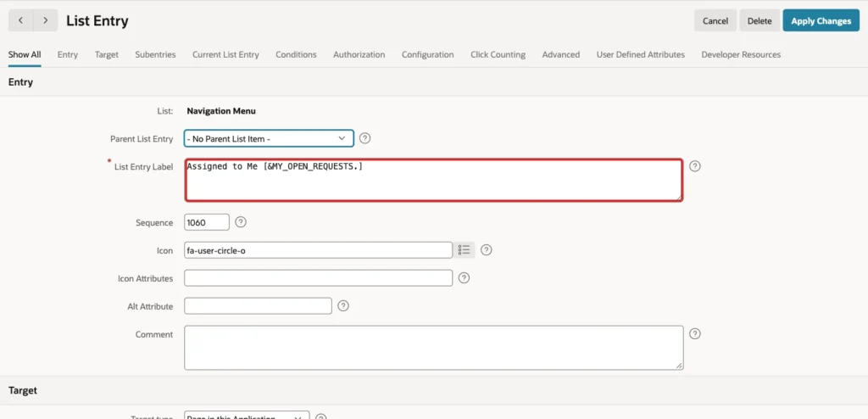868x419 pixels.
Task: Click the Icon Attributes label text
Action: click(146, 278)
